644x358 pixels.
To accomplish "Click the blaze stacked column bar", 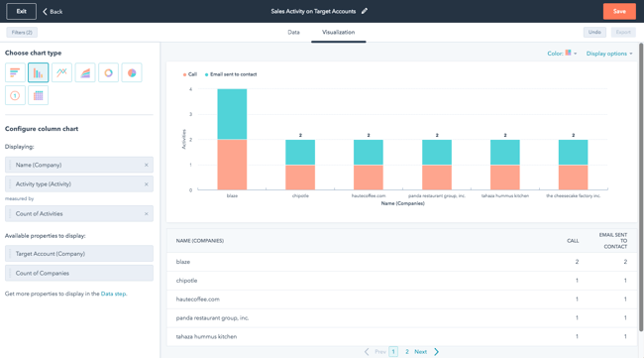I will [x=232, y=140].
